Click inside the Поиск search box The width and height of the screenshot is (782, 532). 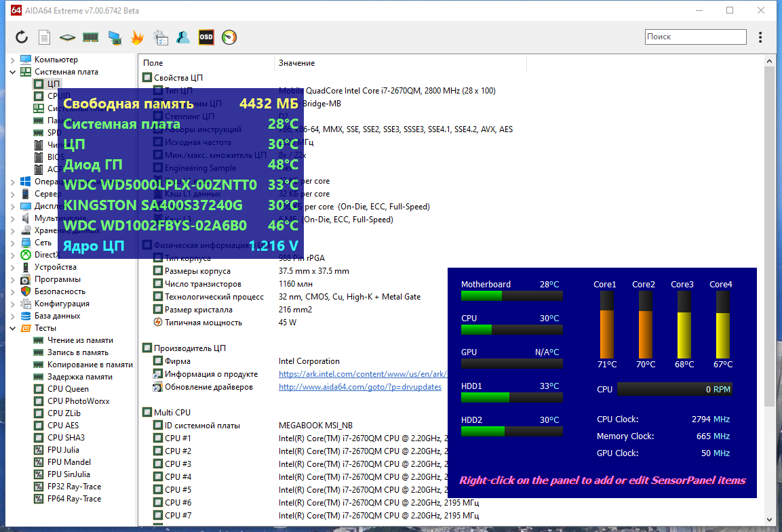click(x=695, y=36)
